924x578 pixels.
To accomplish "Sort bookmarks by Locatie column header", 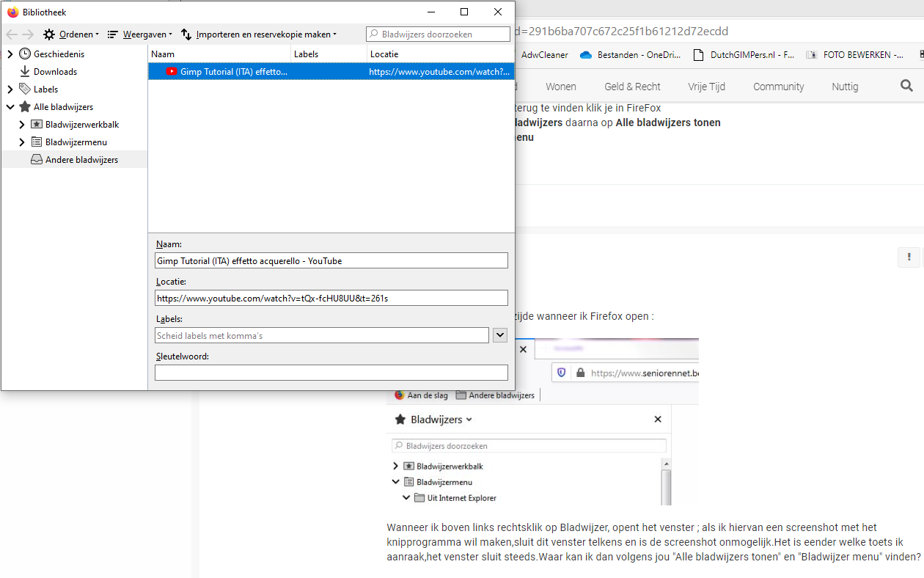I will pyautogui.click(x=439, y=54).
